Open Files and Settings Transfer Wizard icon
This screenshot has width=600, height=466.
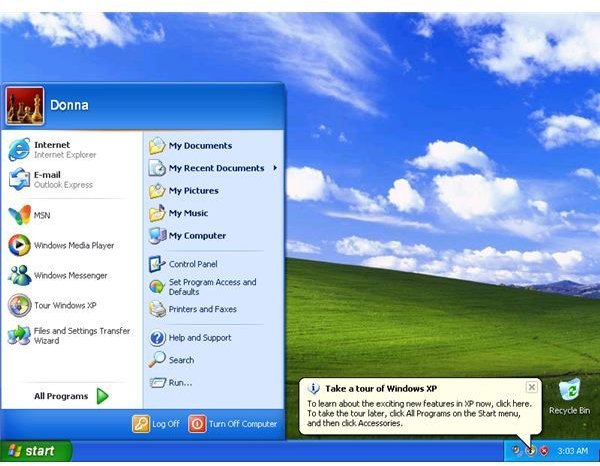19,335
